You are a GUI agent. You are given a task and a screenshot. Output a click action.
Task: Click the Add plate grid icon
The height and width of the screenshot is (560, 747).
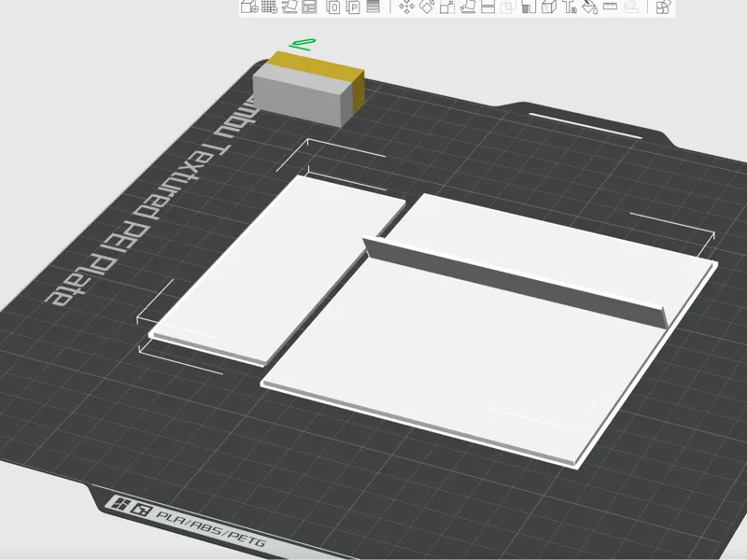[270, 7]
